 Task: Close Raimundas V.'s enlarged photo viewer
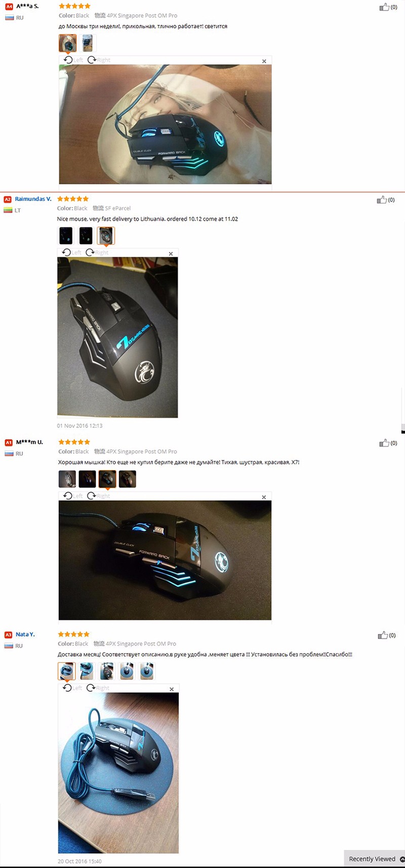pos(171,254)
